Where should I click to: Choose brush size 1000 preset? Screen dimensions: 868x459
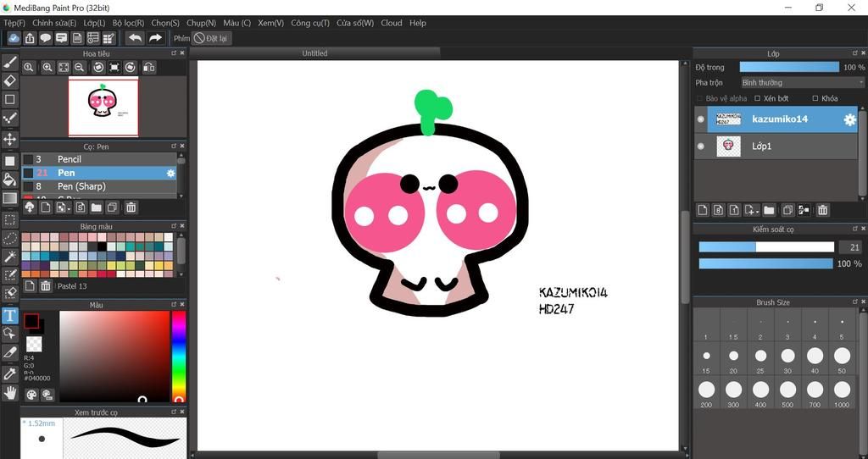[842, 394]
